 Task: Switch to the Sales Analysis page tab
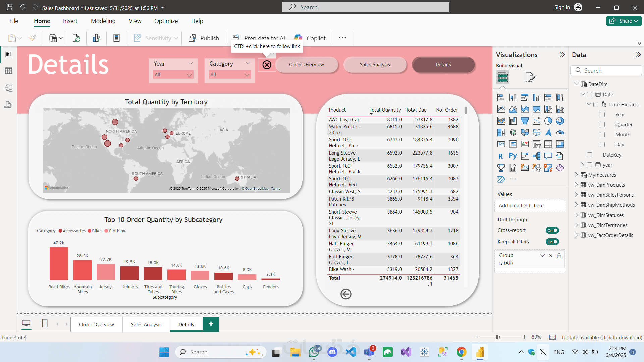(x=146, y=324)
